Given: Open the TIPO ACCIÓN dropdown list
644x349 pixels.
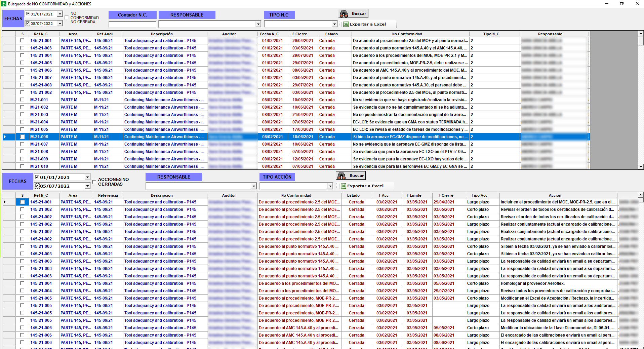Looking at the screenshot, I should point(330,186).
